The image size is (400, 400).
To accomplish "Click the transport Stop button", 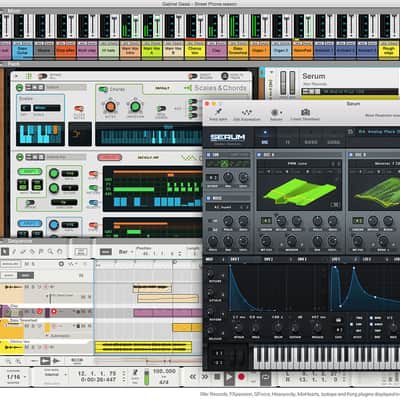I will [217, 377].
